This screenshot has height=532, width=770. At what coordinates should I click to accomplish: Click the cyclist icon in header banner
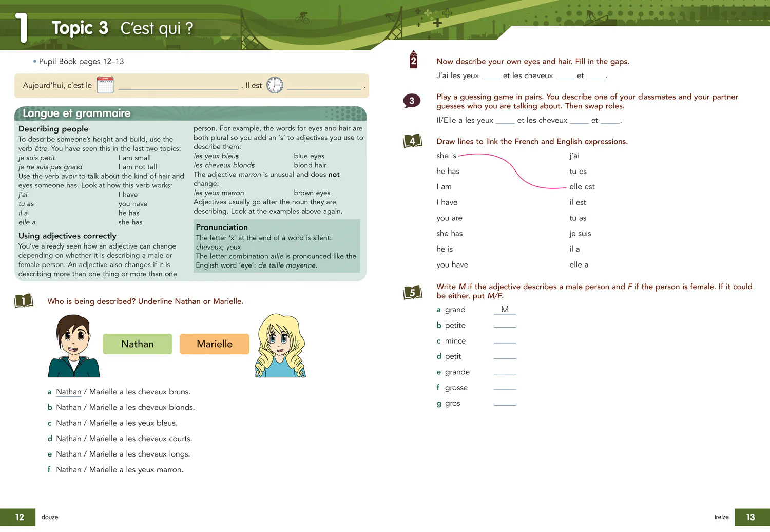coord(302,18)
